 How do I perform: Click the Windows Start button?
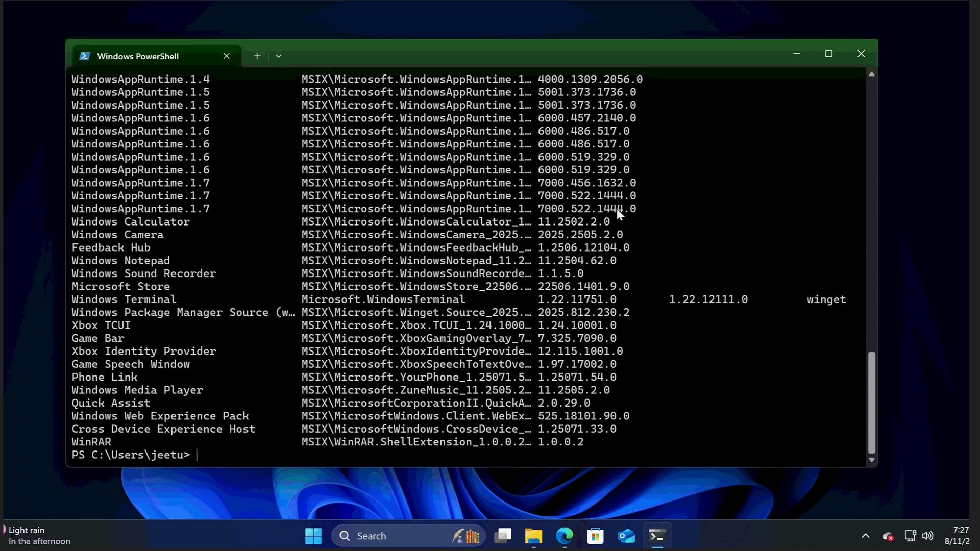click(313, 536)
